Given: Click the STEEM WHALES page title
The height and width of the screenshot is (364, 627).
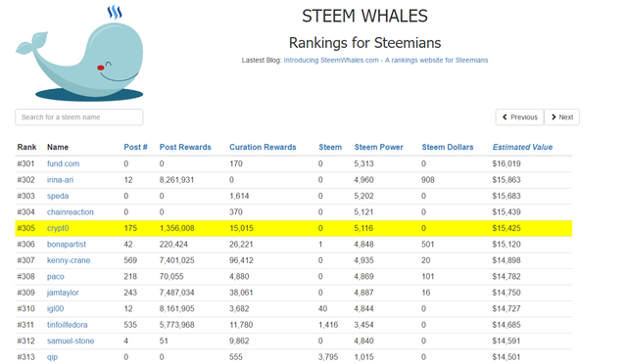Looking at the screenshot, I should click(x=364, y=16).
